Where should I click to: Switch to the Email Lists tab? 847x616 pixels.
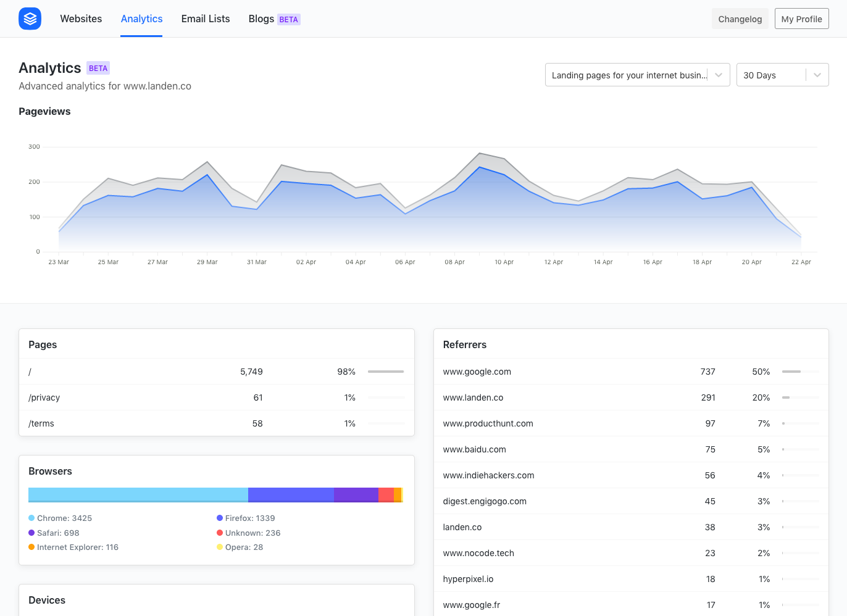[x=206, y=19]
